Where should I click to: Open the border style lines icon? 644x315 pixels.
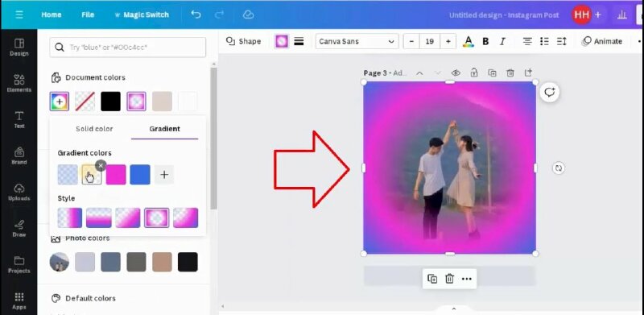[x=299, y=41]
